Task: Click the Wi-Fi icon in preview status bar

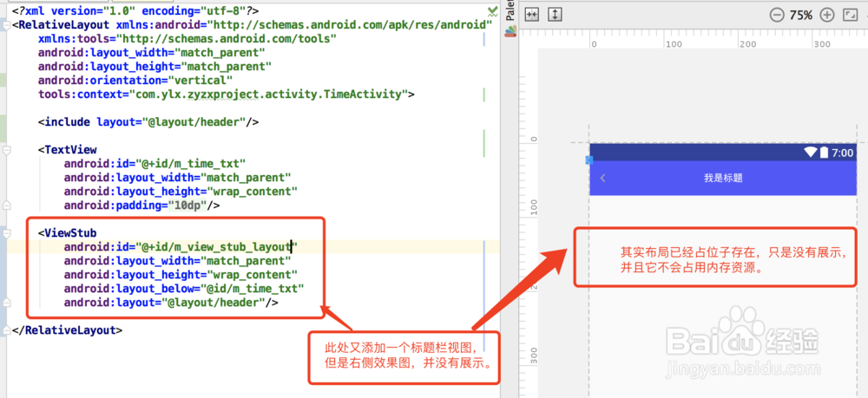Action: coord(811,153)
